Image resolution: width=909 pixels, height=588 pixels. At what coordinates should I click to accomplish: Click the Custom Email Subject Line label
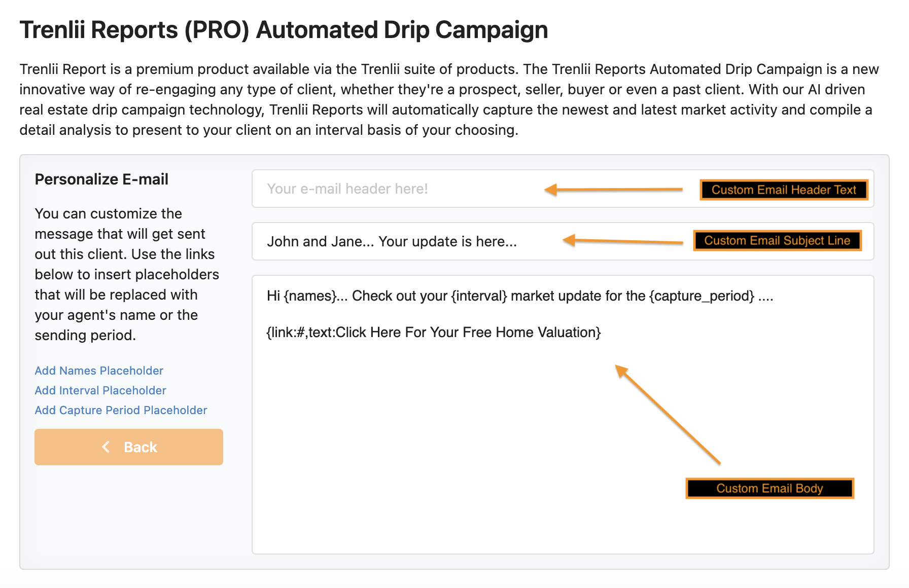click(x=777, y=240)
